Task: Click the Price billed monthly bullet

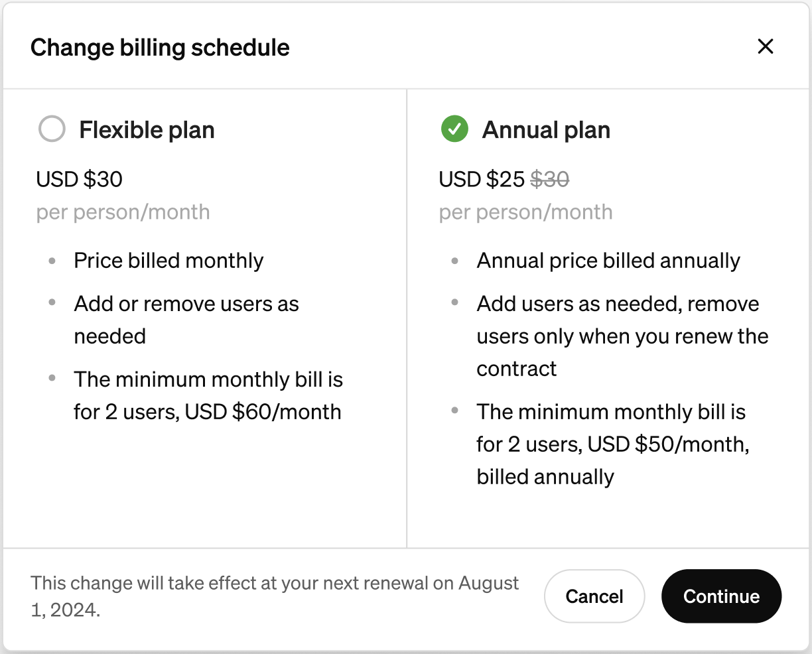Action: 169,260
